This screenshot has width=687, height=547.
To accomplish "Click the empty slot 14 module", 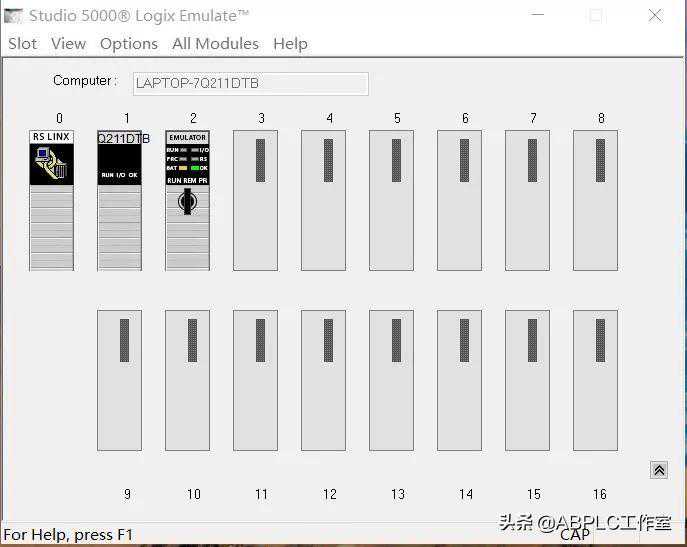I will (459, 380).
